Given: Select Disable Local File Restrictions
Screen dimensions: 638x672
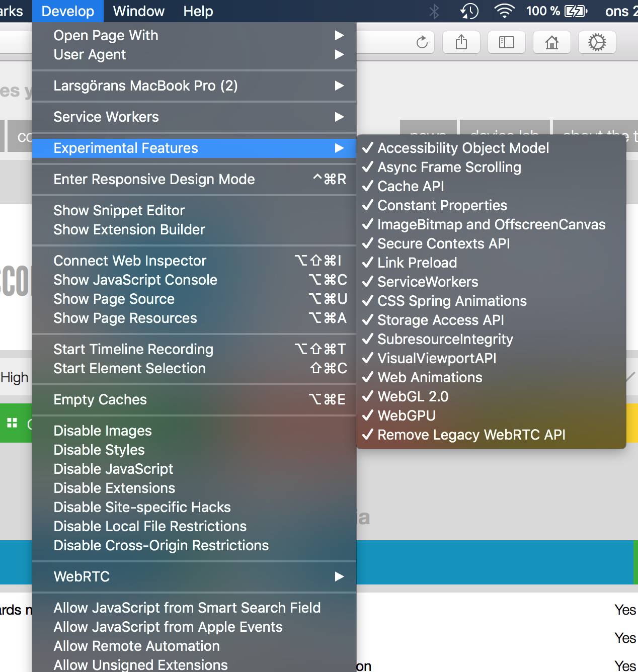Looking at the screenshot, I should (x=194, y=526).
